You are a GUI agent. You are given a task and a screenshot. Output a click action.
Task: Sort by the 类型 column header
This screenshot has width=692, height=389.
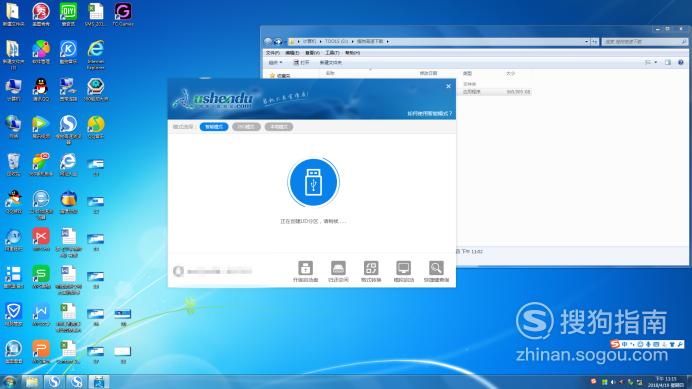467,73
